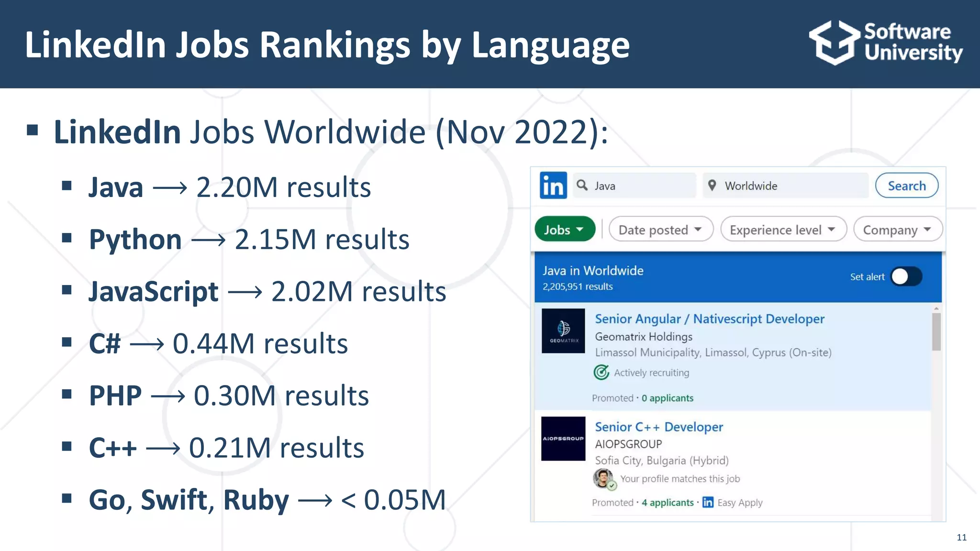Click the profile photo next to profile matches
This screenshot has width=980, height=551.
point(604,479)
